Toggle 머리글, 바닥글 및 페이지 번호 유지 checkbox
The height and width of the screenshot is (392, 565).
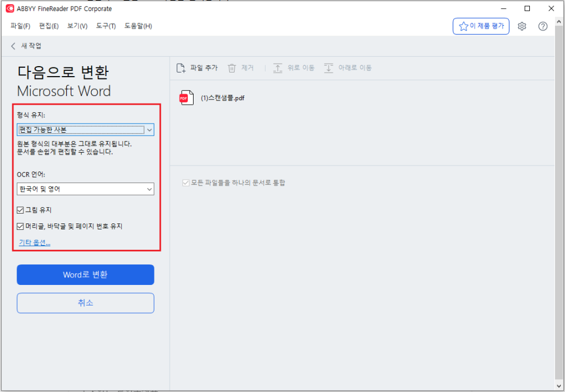(20, 226)
